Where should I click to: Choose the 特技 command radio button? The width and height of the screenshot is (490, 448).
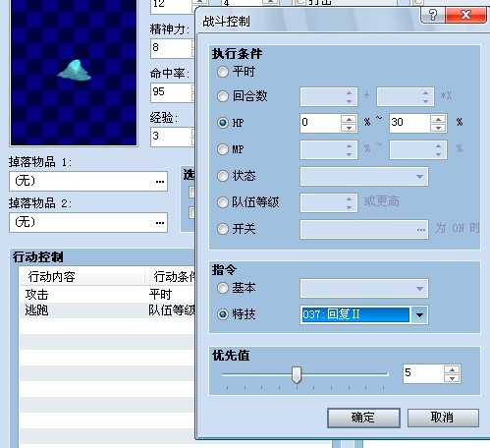pyautogui.click(x=223, y=314)
